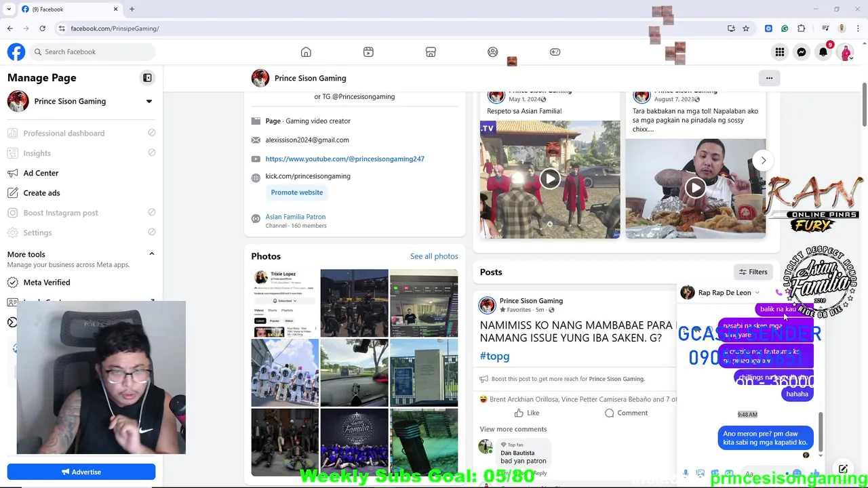Click the Facebook logo
Image resolution: width=868 pixels, height=488 pixels.
click(x=16, y=52)
